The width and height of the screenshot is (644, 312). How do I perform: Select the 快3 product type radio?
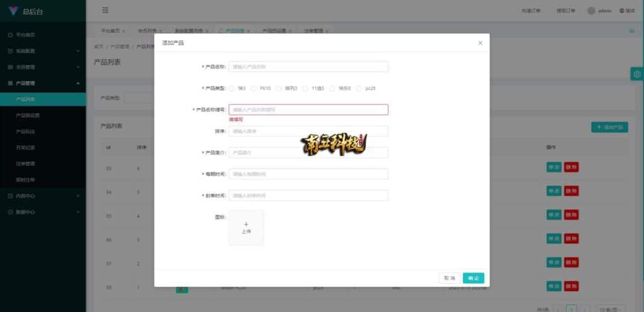coord(232,89)
